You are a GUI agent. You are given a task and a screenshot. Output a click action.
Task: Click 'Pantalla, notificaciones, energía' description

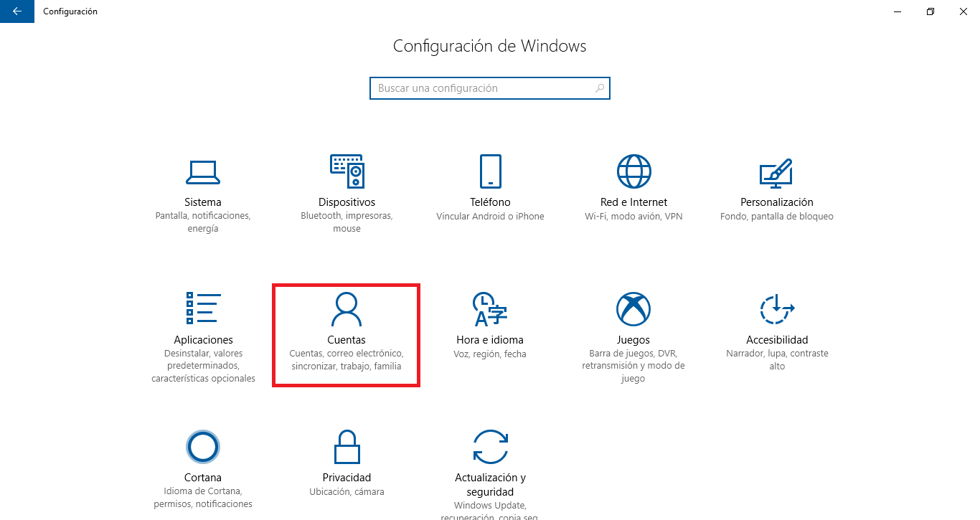[203, 222]
